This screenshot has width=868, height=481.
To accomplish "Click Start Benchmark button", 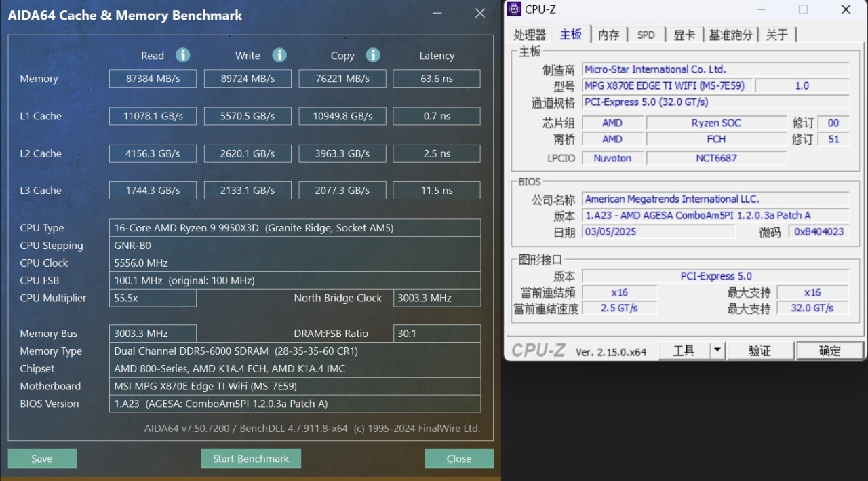I will 251,459.
